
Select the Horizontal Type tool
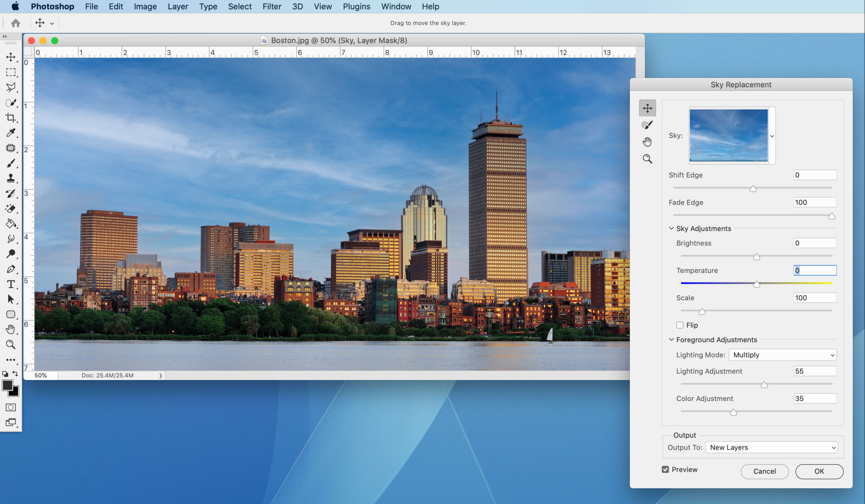pyautogui.click(x=10, y=284)
